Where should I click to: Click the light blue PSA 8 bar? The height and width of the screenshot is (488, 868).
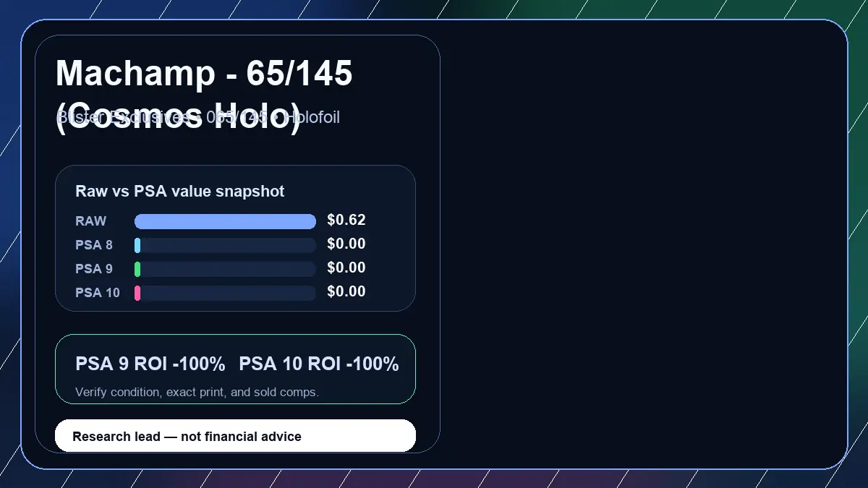coord(137,245)
